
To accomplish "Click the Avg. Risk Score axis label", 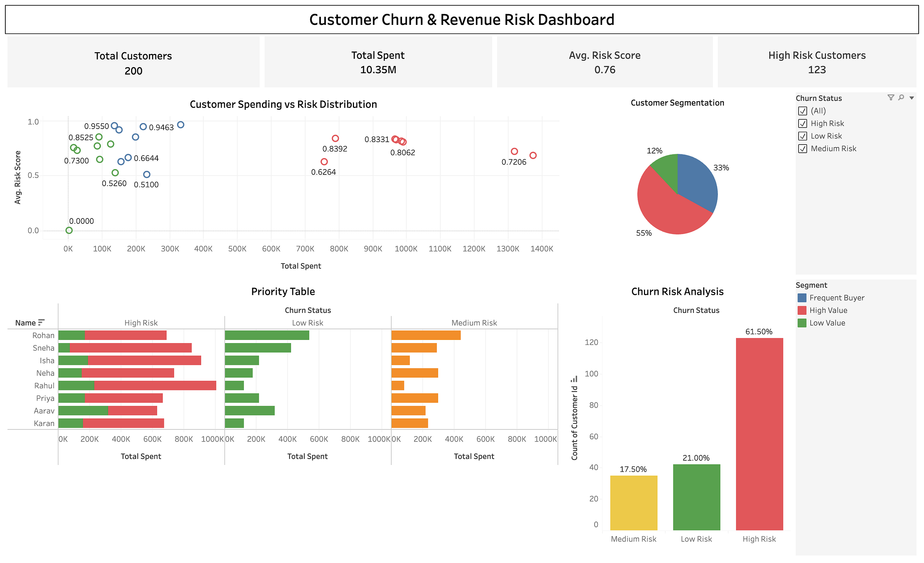I will [x=18, y=177].
